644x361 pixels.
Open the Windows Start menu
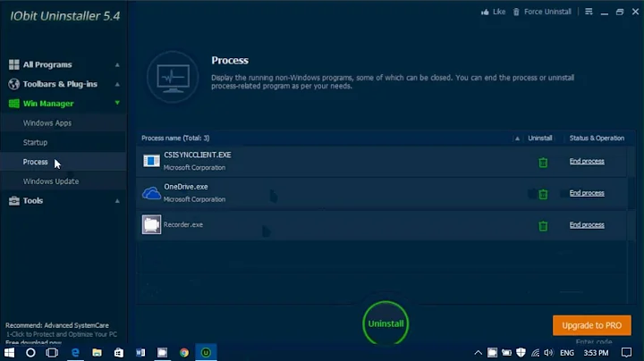click(9, 352)
